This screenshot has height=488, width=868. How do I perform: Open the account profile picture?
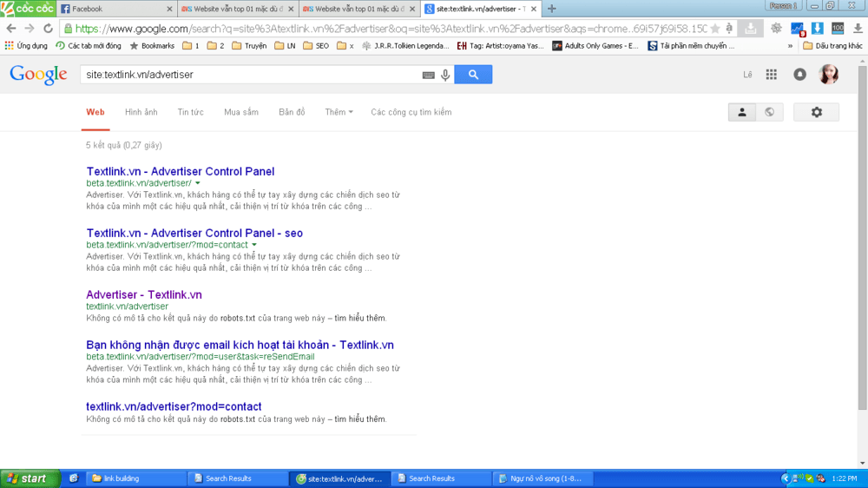(829, 74)
